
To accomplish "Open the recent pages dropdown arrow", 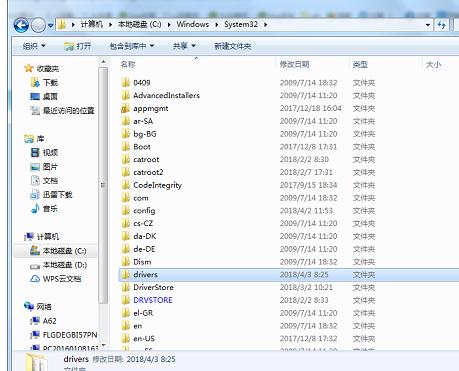I will 50,25.
